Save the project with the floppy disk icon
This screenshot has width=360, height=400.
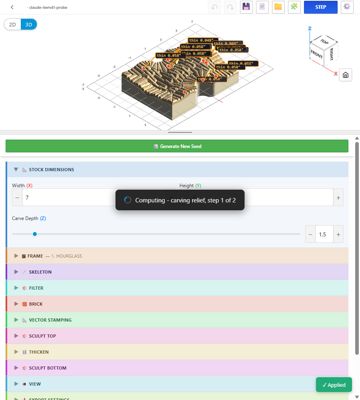(x=246, y=7)
